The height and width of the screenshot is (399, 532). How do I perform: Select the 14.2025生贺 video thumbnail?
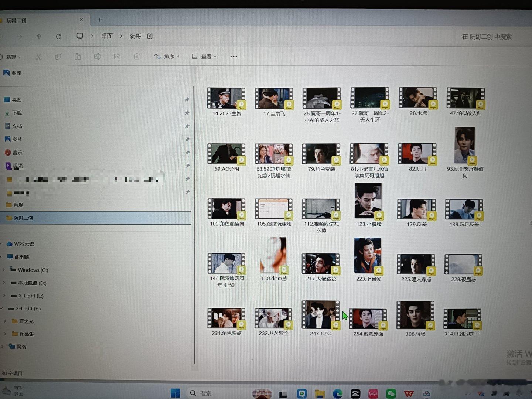(x=226, y=99)
